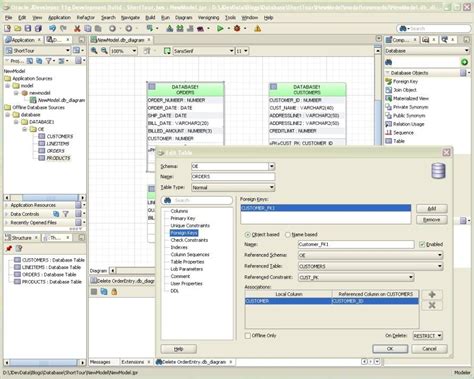Viewport: 474px width, 379px height.
Task: Open the SansSerif font dropdown
Action: 231,51
